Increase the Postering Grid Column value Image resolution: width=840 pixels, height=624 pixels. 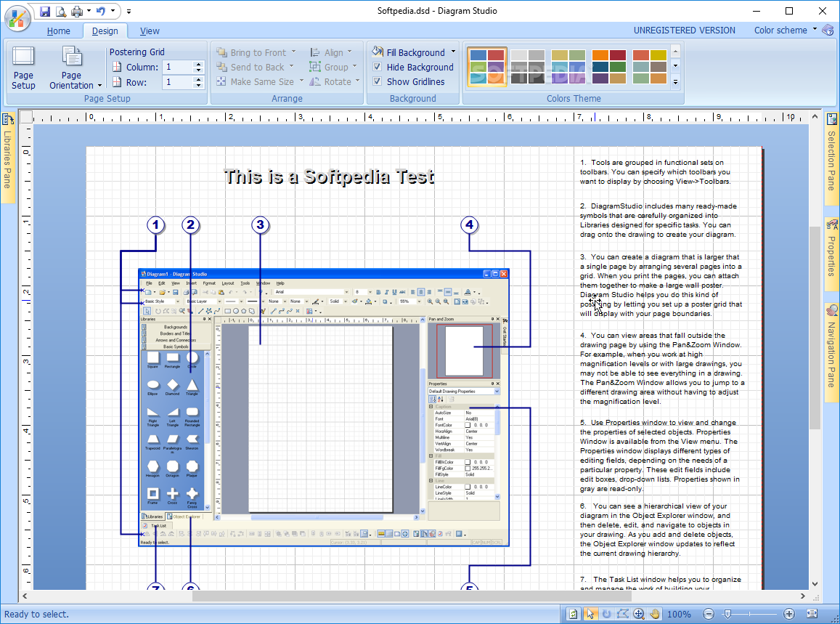199,64
